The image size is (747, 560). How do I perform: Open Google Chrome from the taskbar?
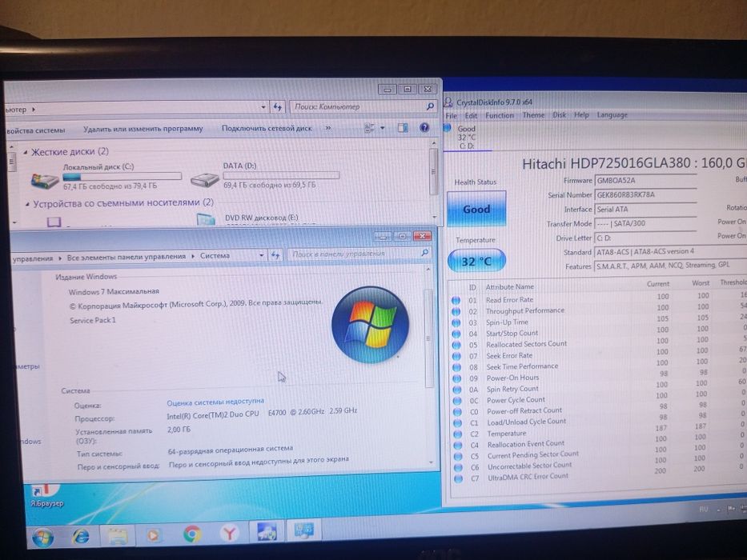pyautogui.click(x=192, y=534)
